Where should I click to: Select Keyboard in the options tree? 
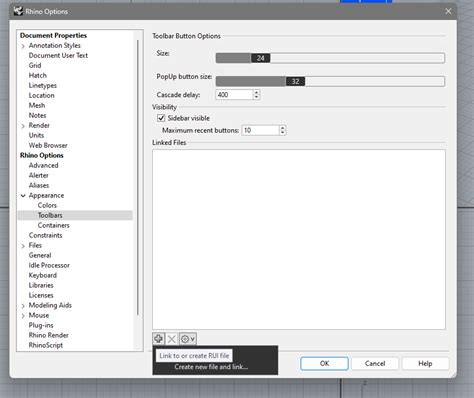coord(43,275)
